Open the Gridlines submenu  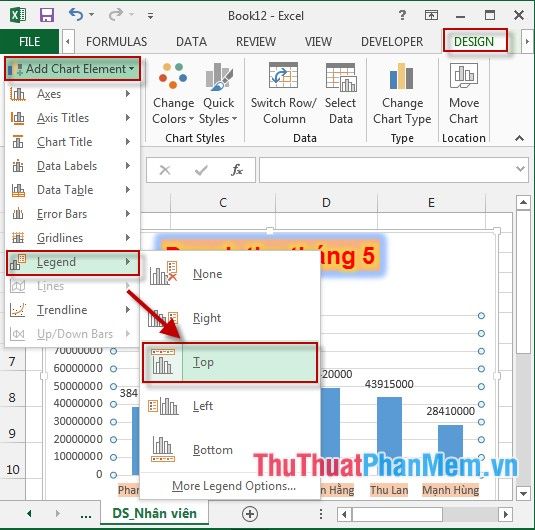72,238
